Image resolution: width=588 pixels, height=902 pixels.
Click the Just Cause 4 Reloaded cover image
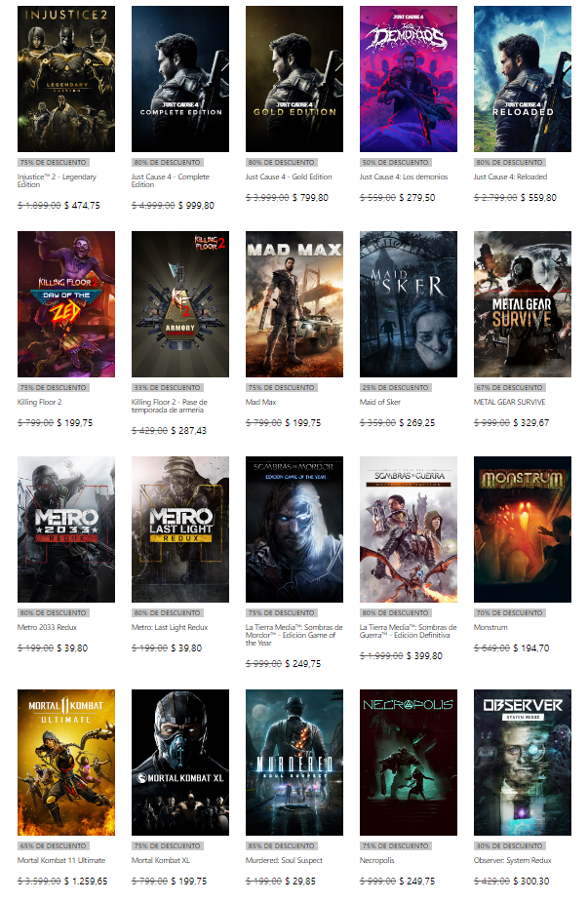tap(523, 79)
